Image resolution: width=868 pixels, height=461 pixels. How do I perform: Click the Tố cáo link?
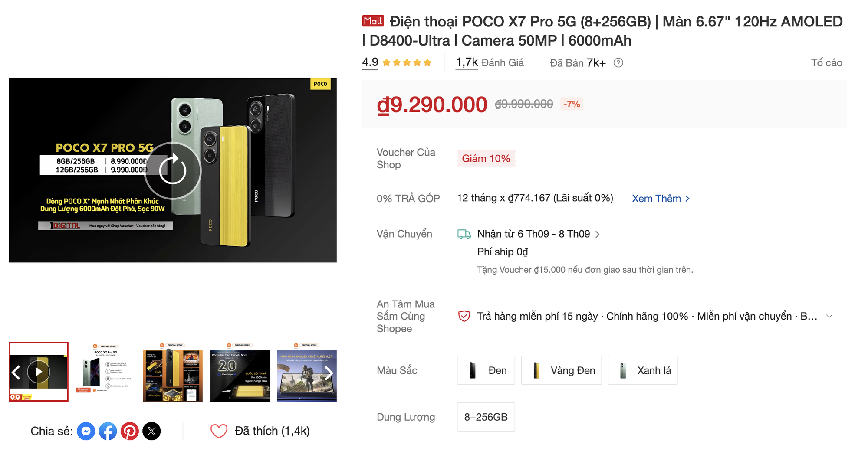click(827, 63)
